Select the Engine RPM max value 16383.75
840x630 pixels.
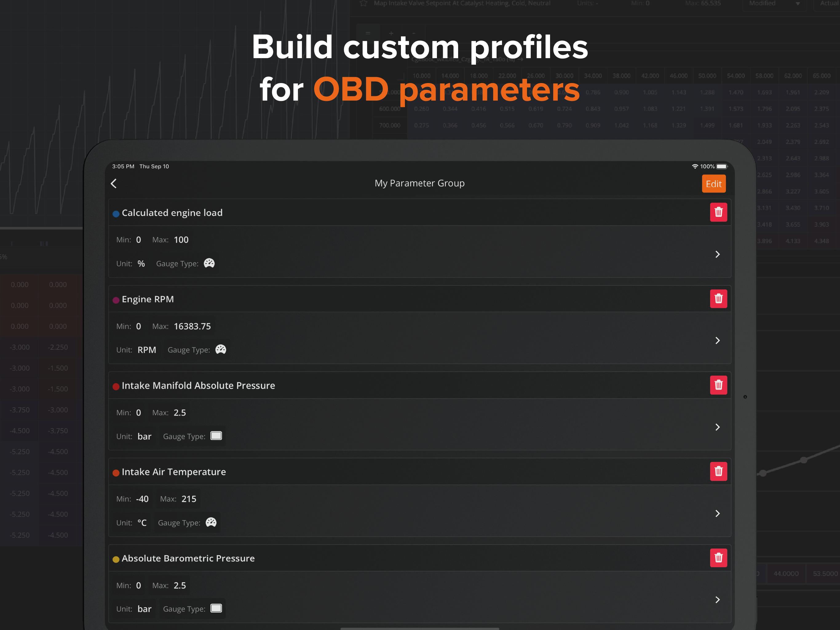click(192, 326)
